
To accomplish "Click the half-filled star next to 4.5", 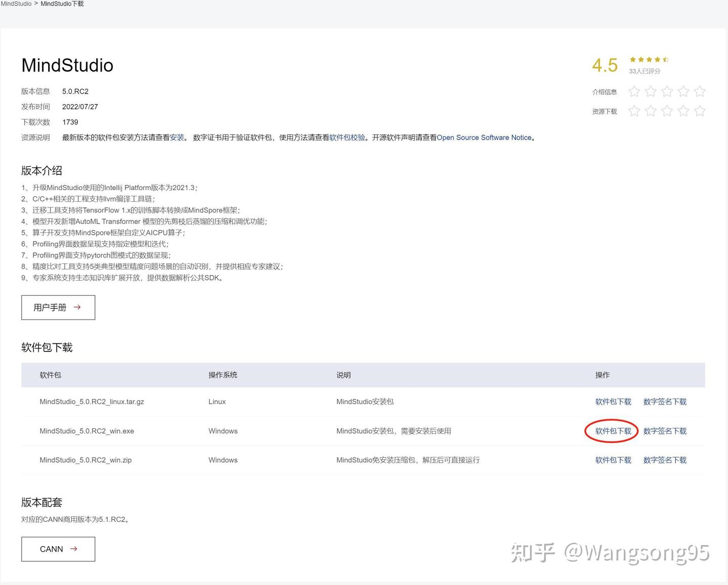I will tap(666, 59).
